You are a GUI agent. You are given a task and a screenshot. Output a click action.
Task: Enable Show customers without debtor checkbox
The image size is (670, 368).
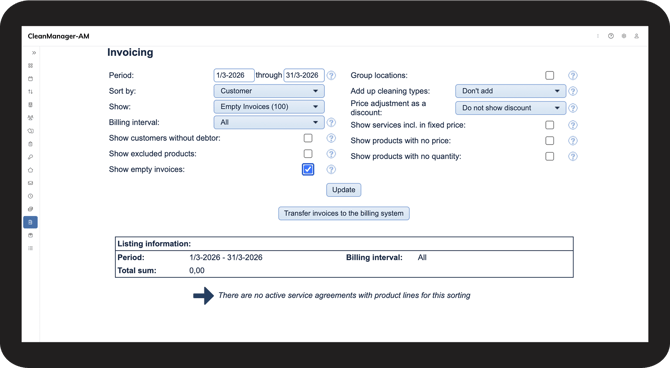[x=308, y=138]
